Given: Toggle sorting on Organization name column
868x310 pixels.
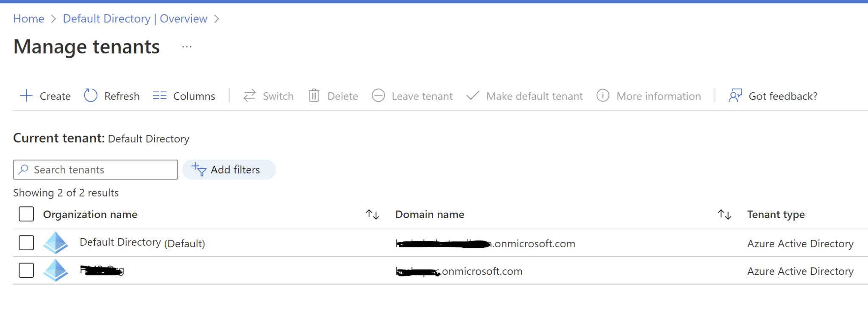Looking at the screenshot, I should tap(373, 214).
